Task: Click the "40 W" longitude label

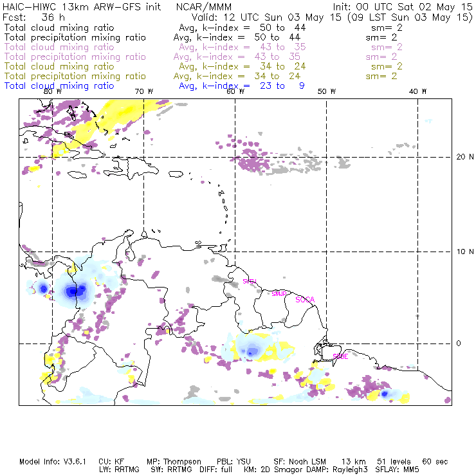Action: pyautogui.click(x=417, y=91)
